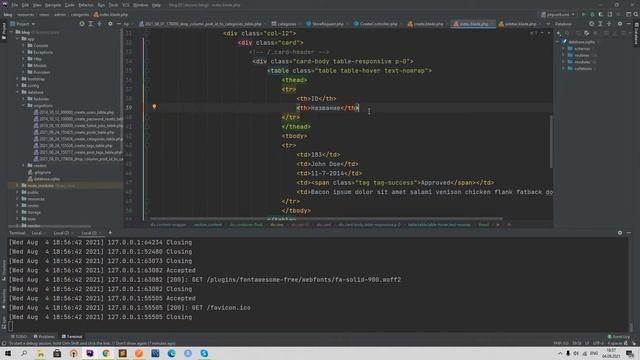The image size is (640, 360).
Task: Open the Run menu
Action: pyautogui.click(x=101, y=5)
